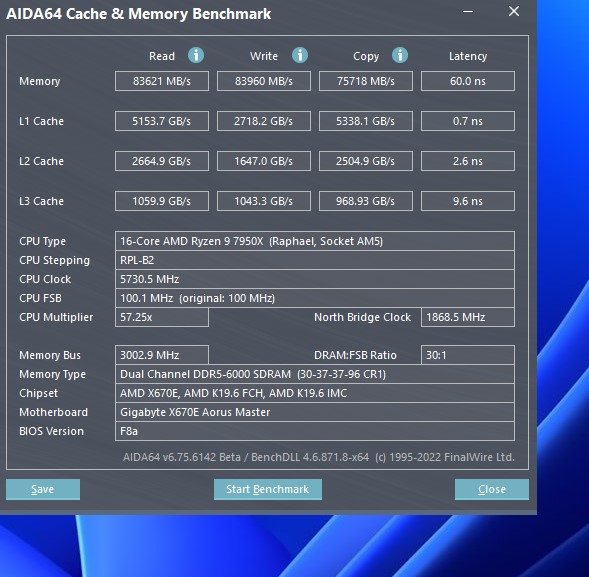
Task: Select L3 Cache write 1043.3 GB/s
Action: click(x=264, y=201)
